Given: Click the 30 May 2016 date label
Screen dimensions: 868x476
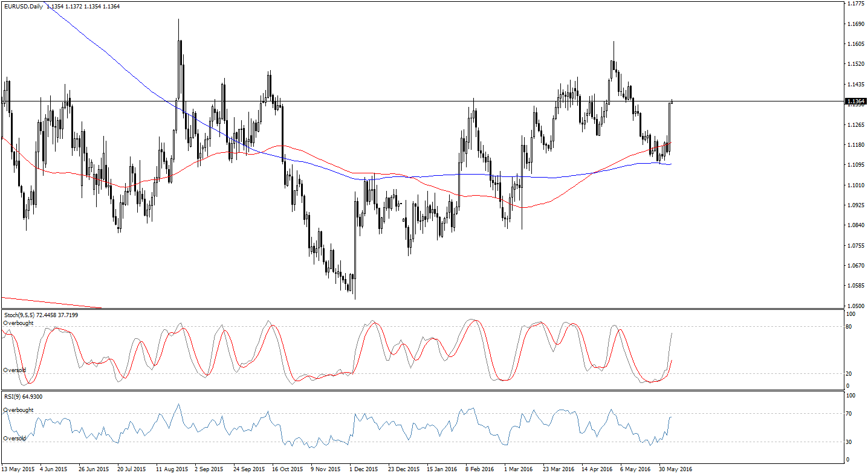Looking at the screenshot, I should (x=675, y=469).
